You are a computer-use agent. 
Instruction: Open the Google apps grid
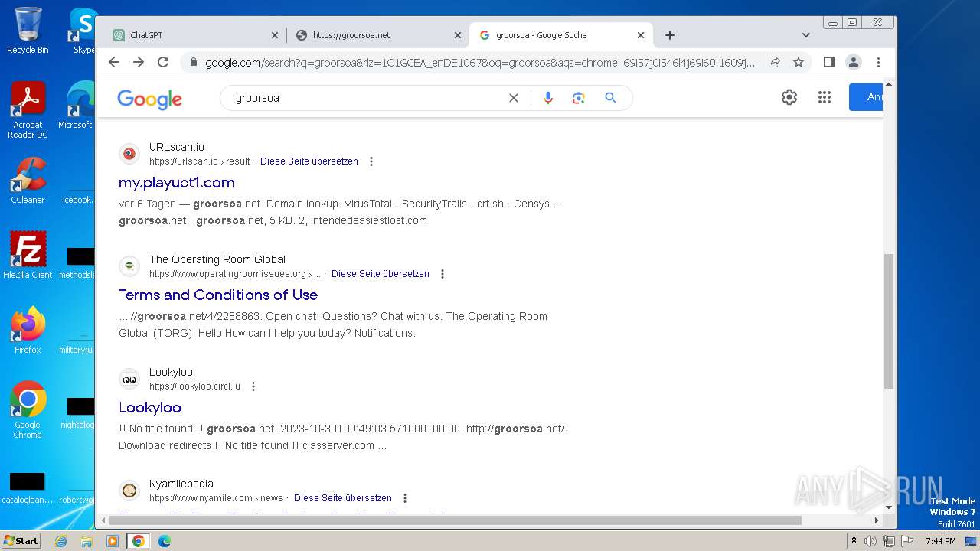point(825,97)
